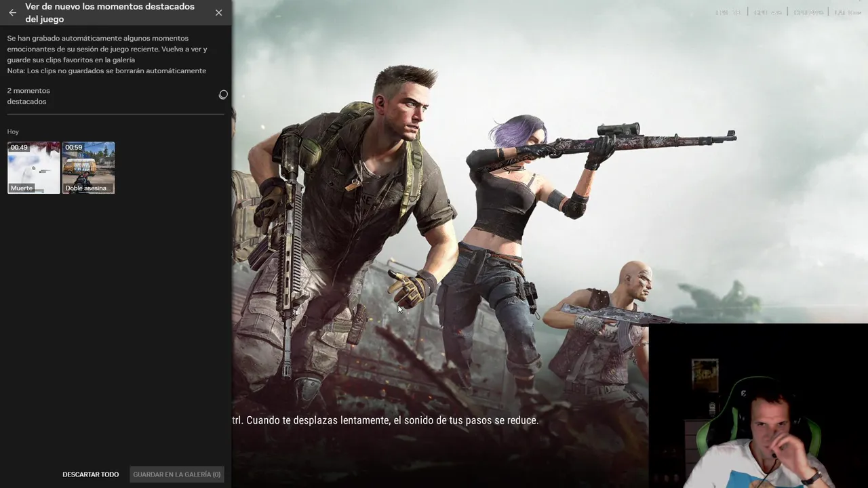Image resolution: width=868 pixels, height=488 pixels.
Task: Open the 'Doble asesina...' 00:59 highlight clip
Action: pos(89,167)
